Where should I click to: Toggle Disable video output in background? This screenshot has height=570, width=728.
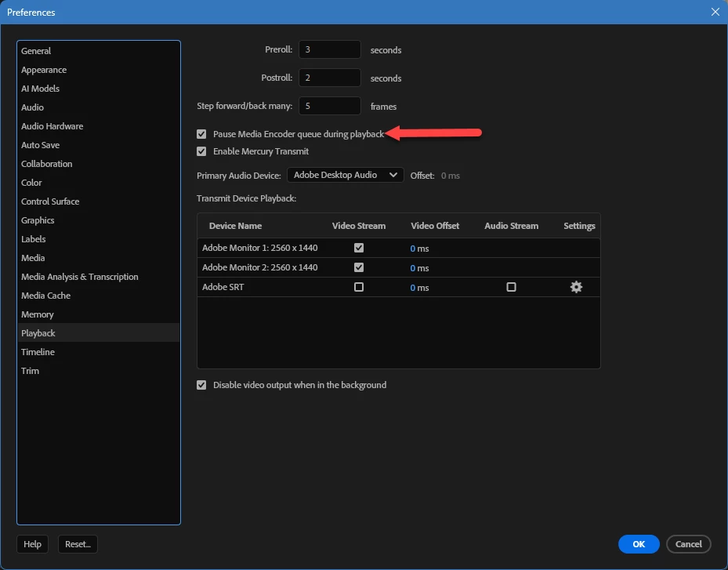[x=201, y=385]
